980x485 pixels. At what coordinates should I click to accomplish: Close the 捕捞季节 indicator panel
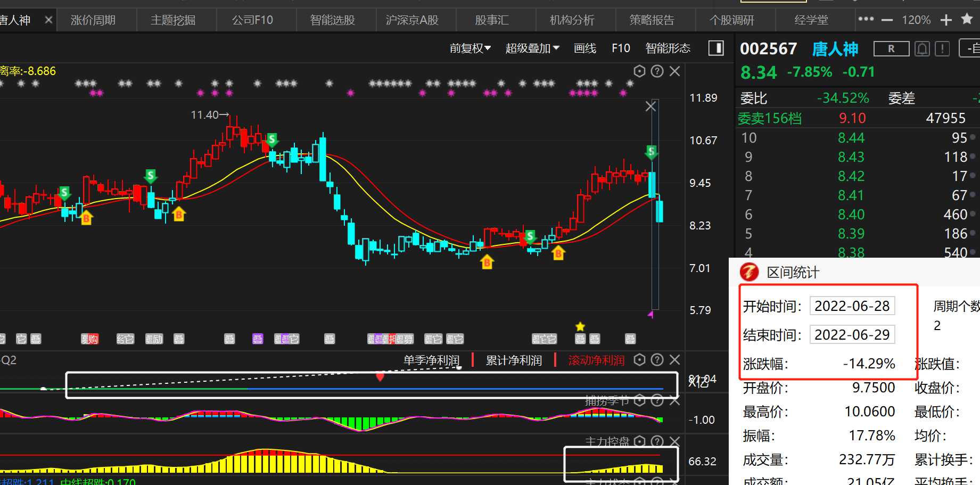tap(675, 400)
